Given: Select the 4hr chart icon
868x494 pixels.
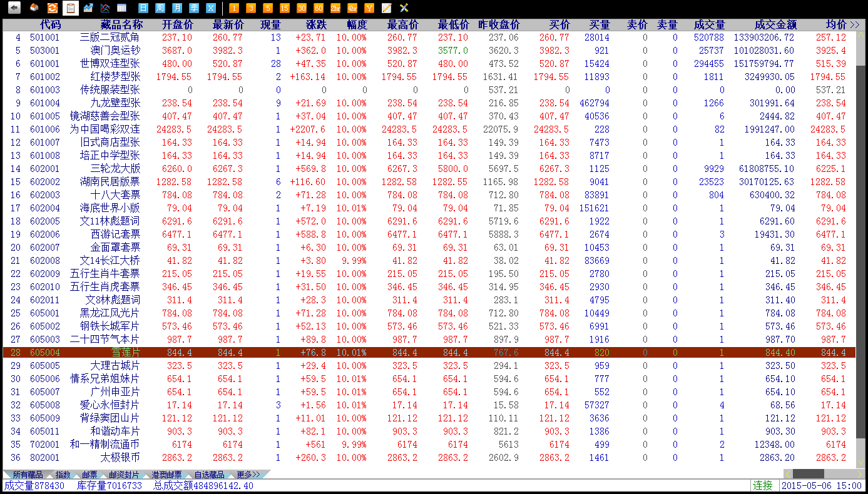Looking at the screenshot, I should [352, 8].
